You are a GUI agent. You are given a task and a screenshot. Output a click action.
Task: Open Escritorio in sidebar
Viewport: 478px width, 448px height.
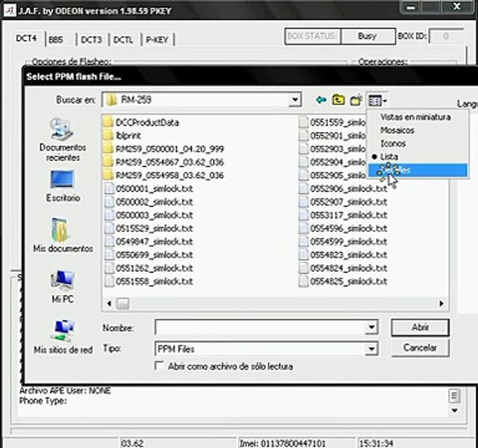[x=63, y=186]
